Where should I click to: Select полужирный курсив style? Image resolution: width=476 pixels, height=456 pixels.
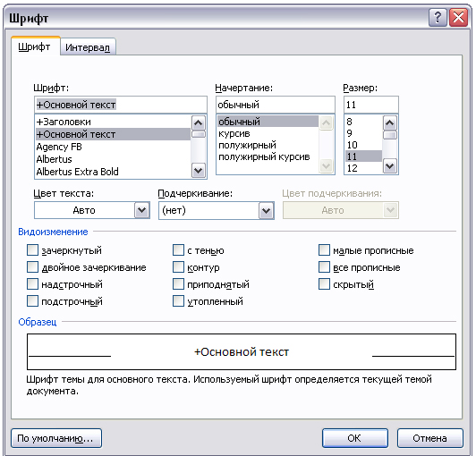pyautogui.click(x=268, y=156)
